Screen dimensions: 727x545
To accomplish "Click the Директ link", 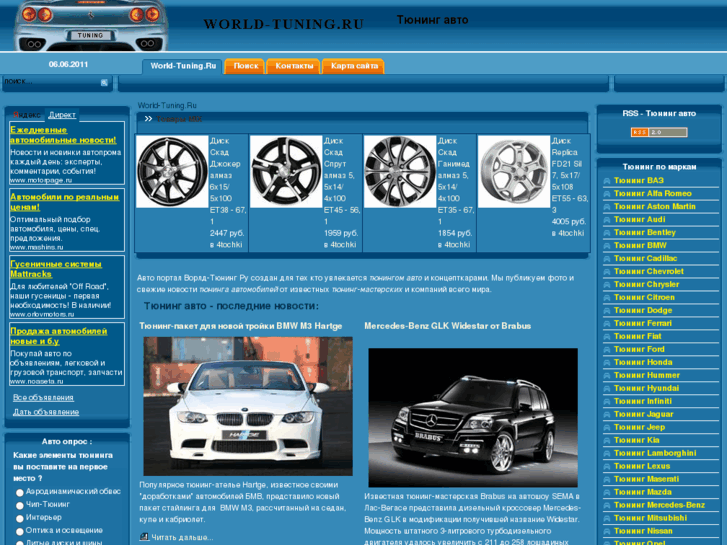I will (62, 115).
